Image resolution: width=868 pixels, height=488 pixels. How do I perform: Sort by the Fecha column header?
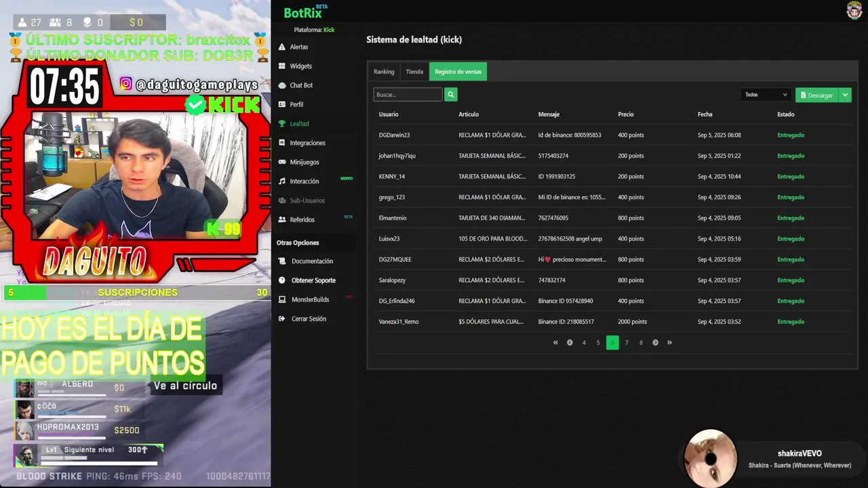pyautogui.click(x=705, y=115)
